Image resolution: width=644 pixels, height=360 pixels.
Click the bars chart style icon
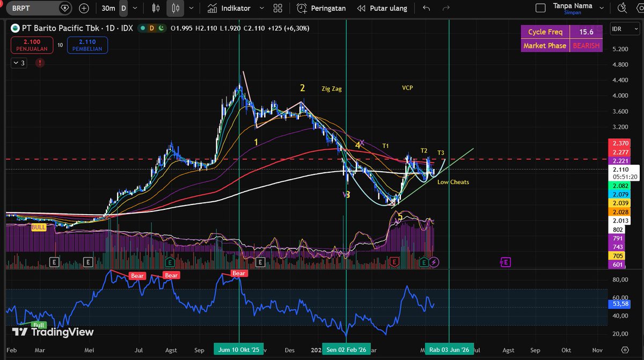(x=156, y=8)
